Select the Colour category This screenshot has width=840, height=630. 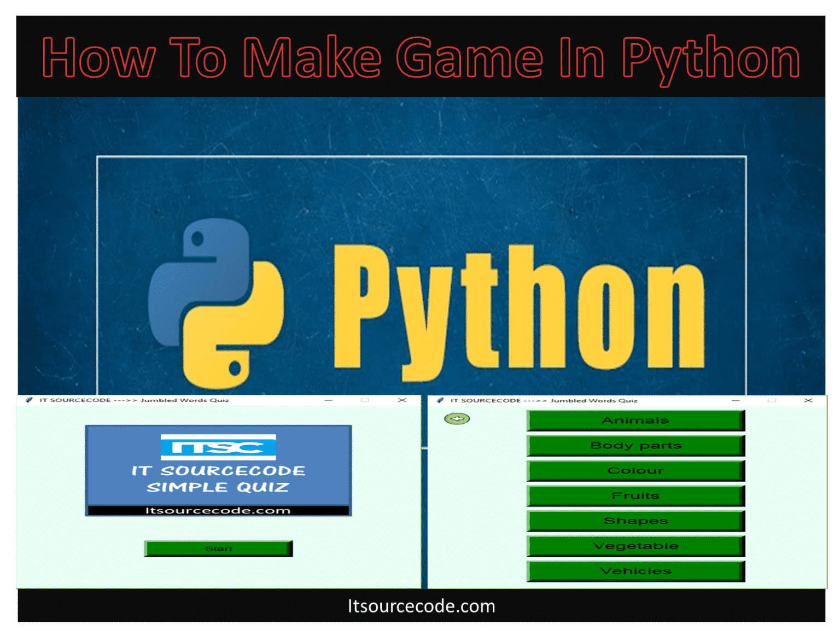[x=635, y=470]
